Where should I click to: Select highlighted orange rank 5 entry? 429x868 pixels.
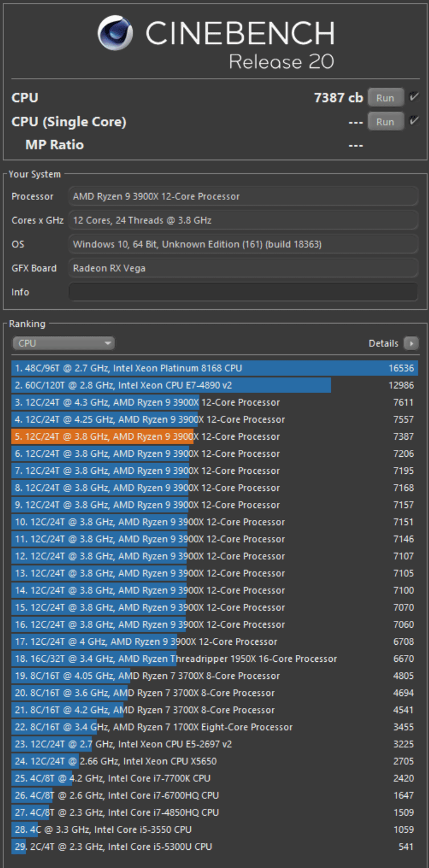215,436
